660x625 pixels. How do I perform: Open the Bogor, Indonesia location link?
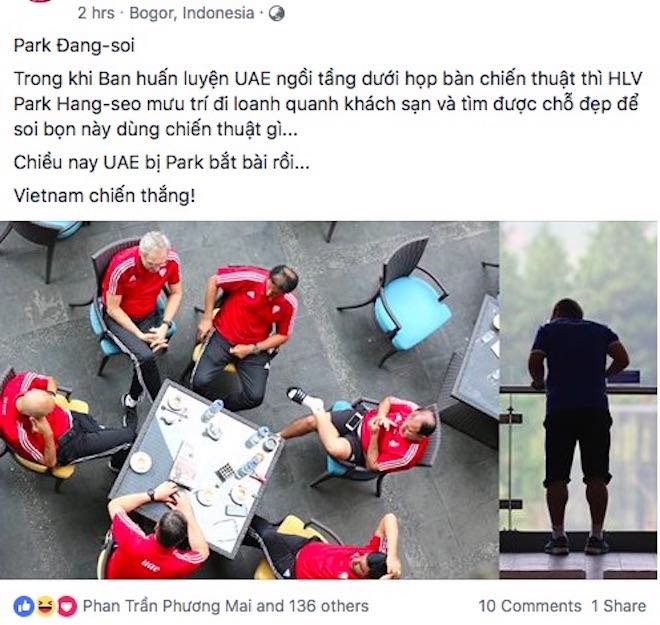[x=192, y=13]
